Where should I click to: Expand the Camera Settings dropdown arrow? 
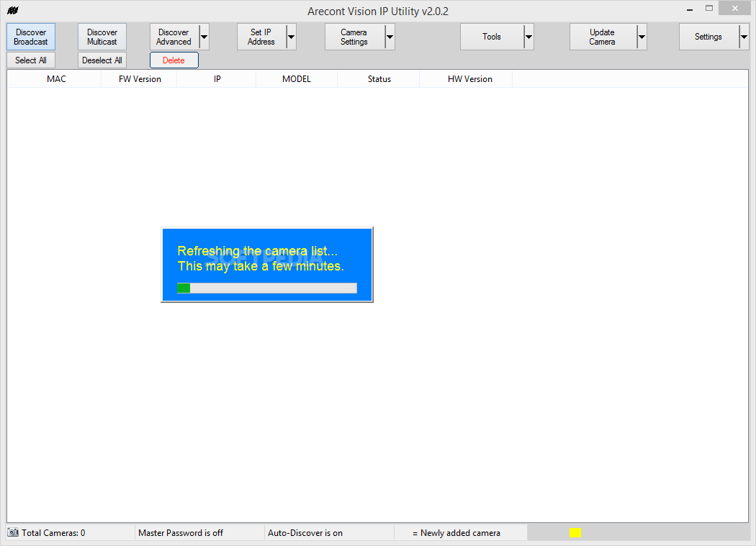pos(390,37)
